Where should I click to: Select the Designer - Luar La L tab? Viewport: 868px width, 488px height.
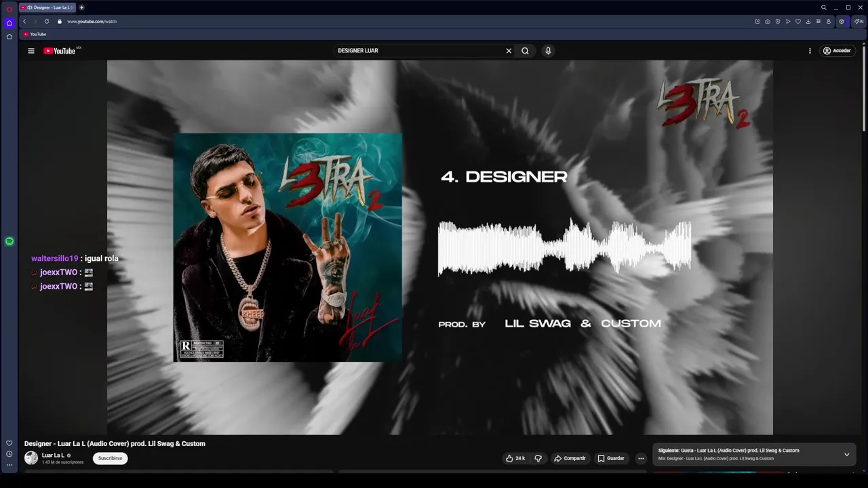click(47, 7)
